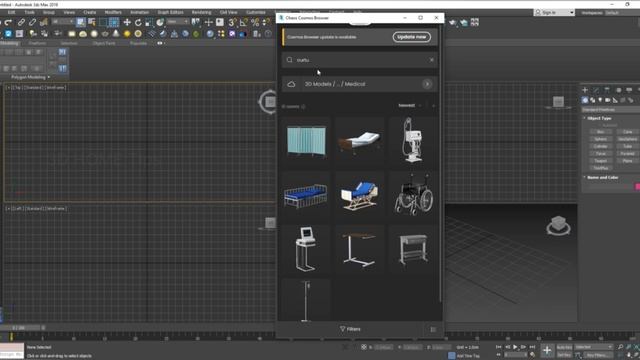
Task: Select the Select and Rotate tool
Action: pos(138,22)
